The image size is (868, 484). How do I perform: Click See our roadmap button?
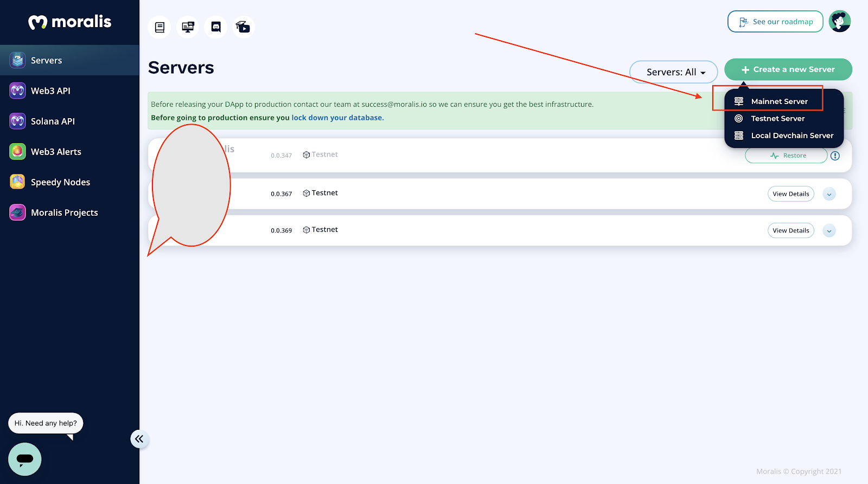click(775, 22)
